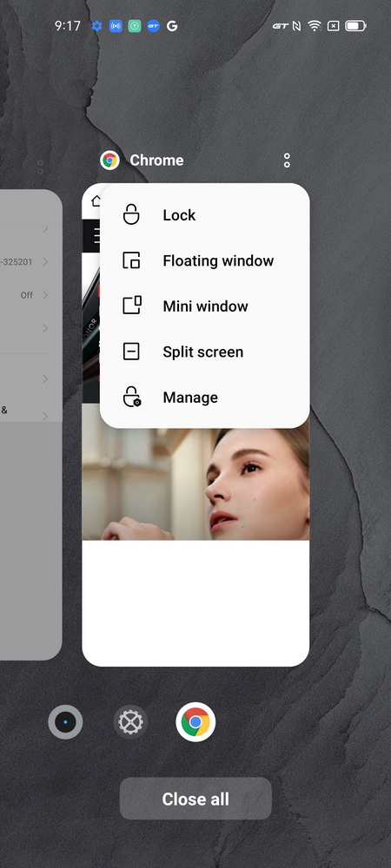The height and width of the screenshot is (868, 391).
Task: Tap the circular dot app icon in the bottom row
Action: point(65,722)
